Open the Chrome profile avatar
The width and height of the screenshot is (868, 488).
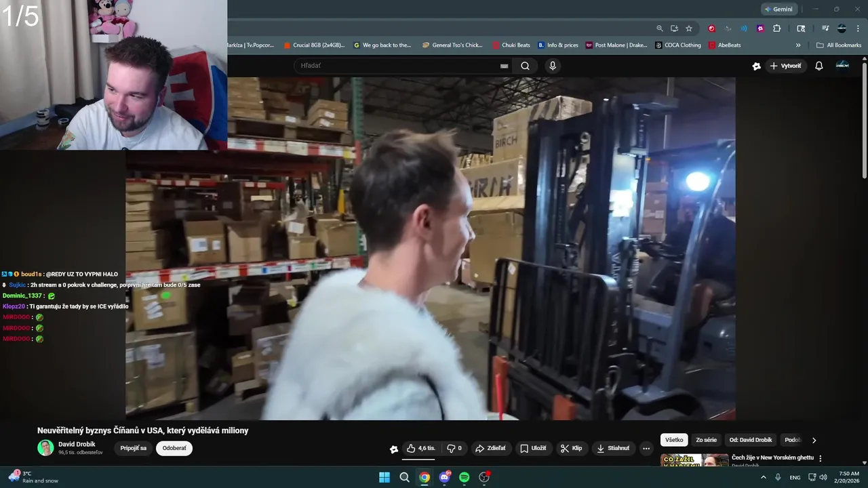(x=842, y=28)
